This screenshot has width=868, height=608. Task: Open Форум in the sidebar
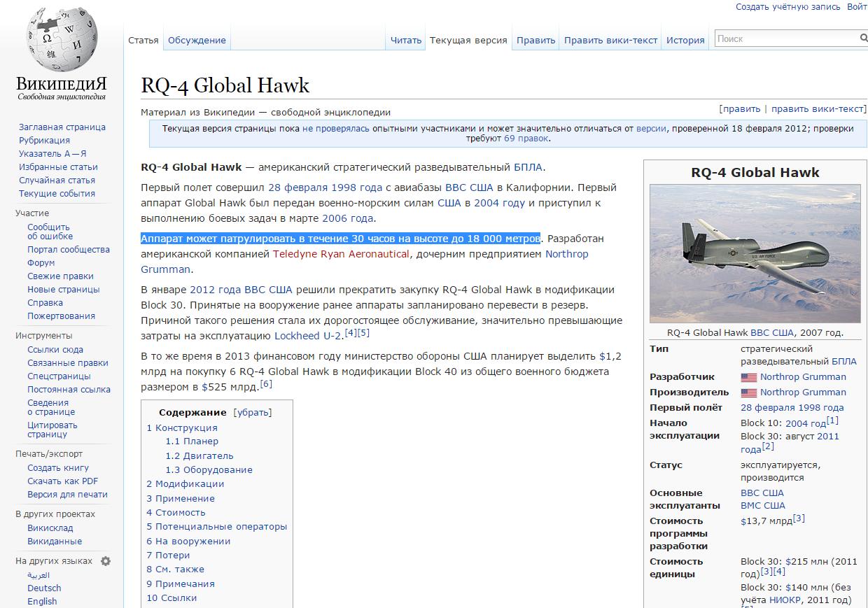point(41,263)
